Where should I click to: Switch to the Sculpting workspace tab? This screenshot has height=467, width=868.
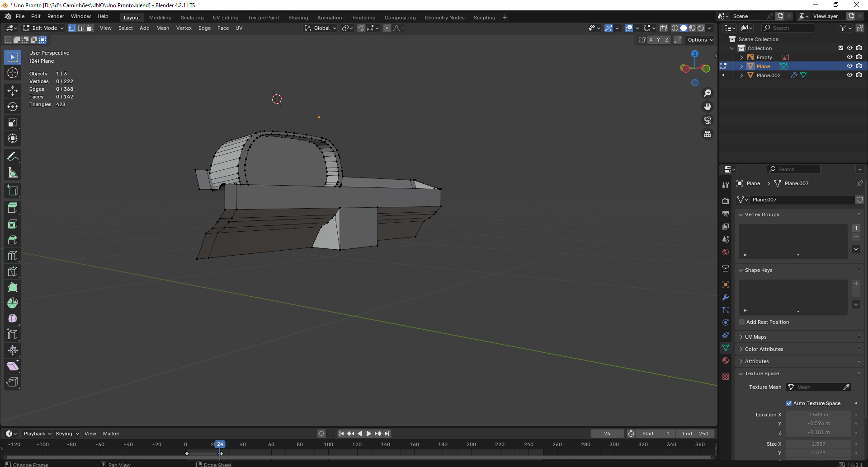[192, 18]
